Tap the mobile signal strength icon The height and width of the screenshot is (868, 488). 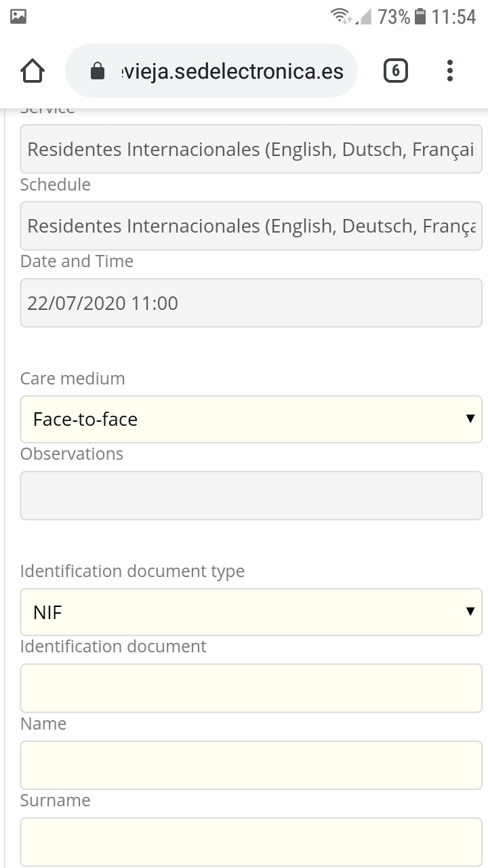(x=365, y=16)
